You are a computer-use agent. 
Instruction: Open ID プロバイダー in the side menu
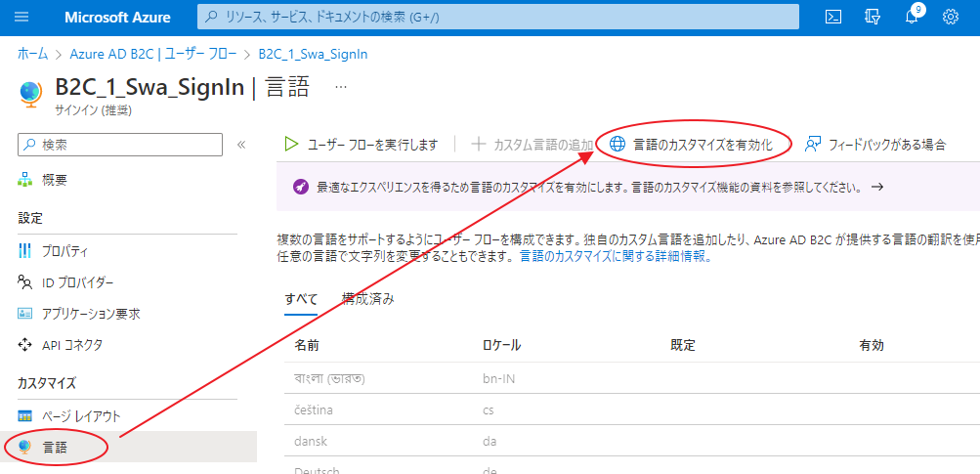78,282
